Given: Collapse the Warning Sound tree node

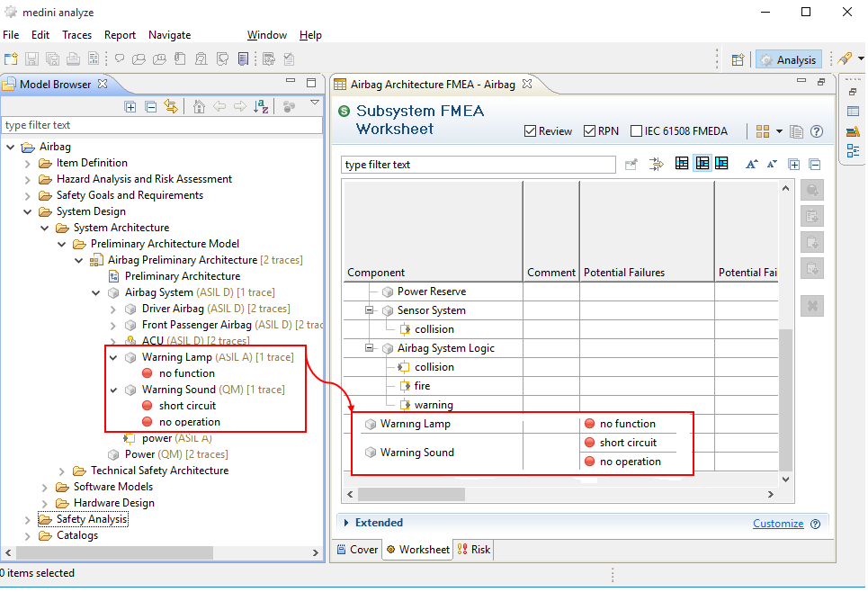Looking at the screenshot, I should tap(113, 390).
